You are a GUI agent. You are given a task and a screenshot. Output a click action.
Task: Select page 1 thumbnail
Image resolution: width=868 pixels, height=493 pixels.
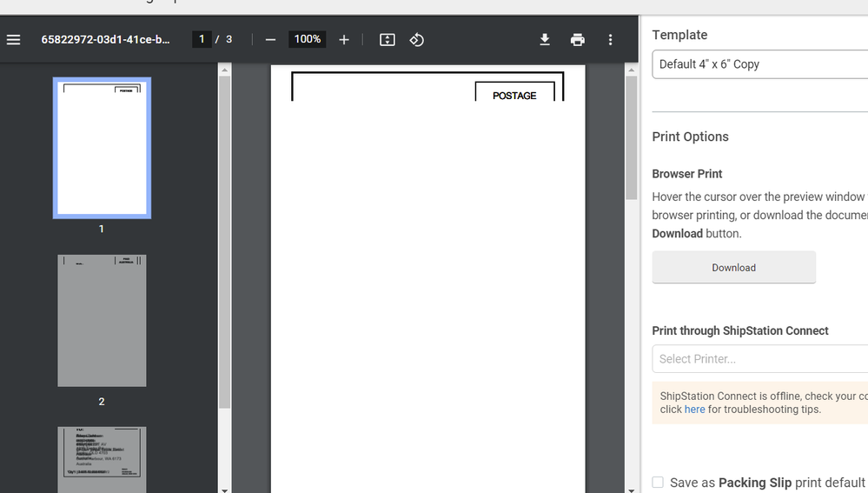click(x=102, y=148)
